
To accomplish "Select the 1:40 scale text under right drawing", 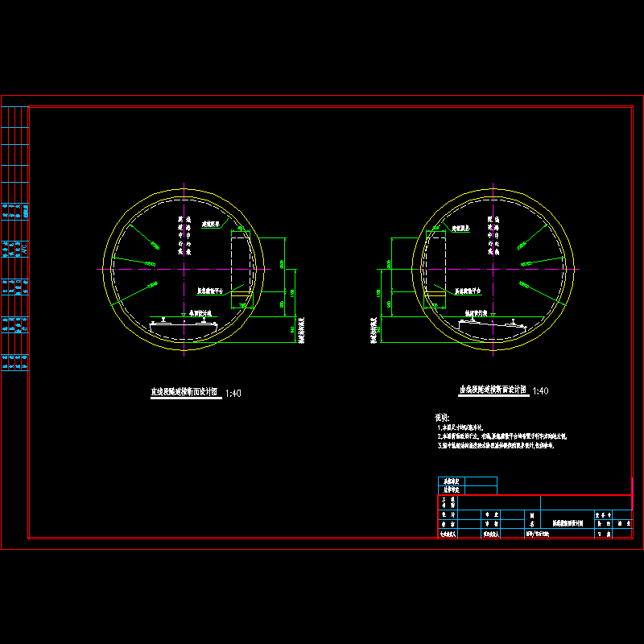I will tap(541, 390).
